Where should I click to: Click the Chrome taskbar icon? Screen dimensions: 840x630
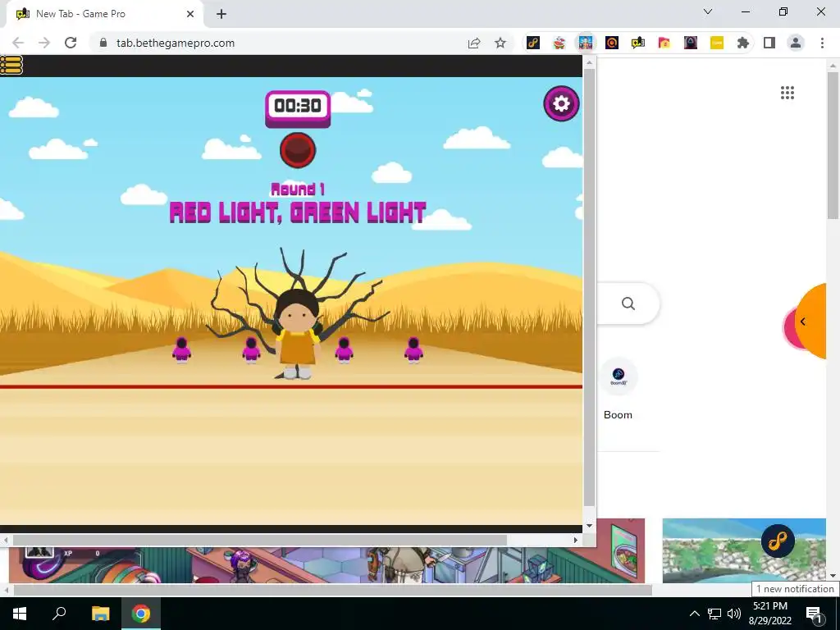pos(141,614)
